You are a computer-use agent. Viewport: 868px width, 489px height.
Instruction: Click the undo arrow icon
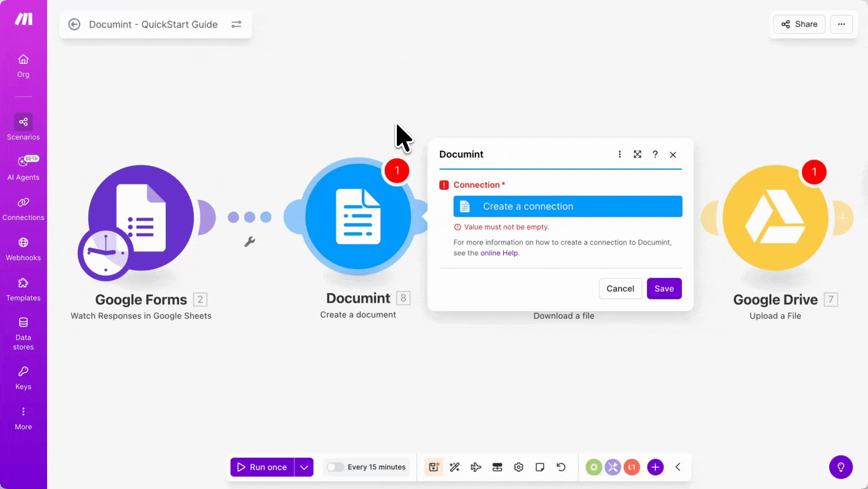tap(561, 467)
